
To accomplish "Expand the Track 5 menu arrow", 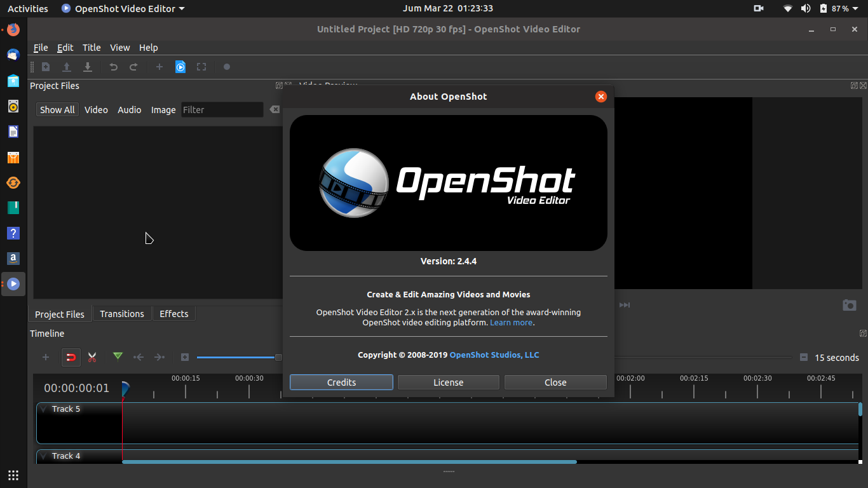I will pos(44,409).
